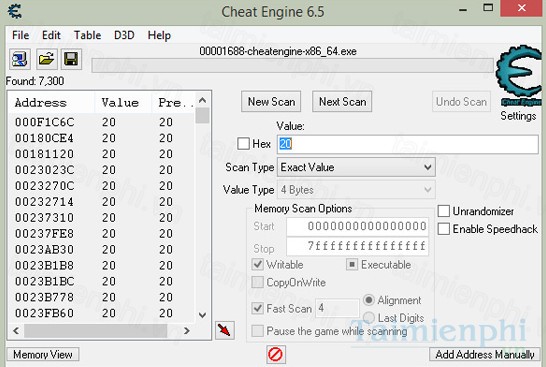Select address row 0023B1BC
The height and width of the screenshot is (367, 546).
point(101,281)
